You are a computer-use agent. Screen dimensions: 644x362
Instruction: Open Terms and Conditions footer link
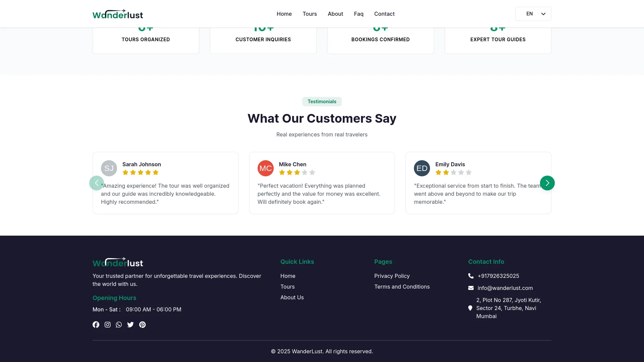pyautogui.click(x=402, y=287)
